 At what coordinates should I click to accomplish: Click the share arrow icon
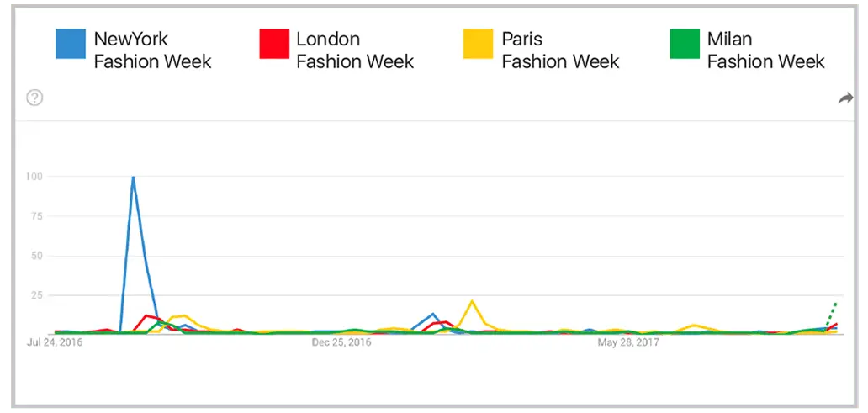845,98
